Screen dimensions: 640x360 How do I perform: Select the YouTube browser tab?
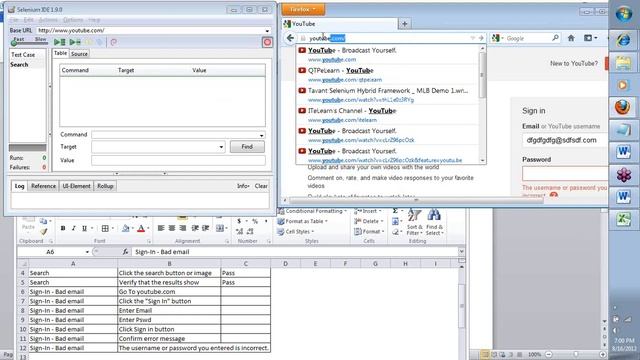340,24
